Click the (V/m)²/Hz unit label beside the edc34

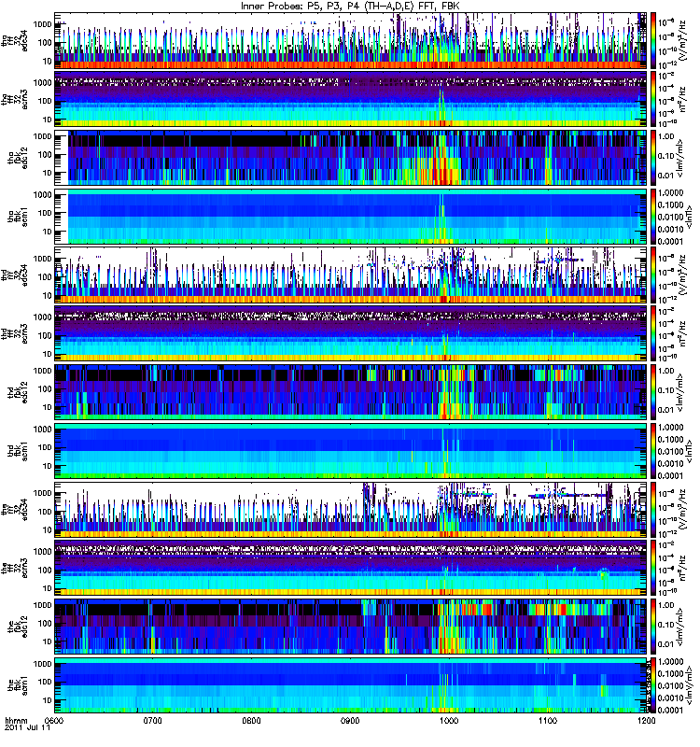coord(682,510)
